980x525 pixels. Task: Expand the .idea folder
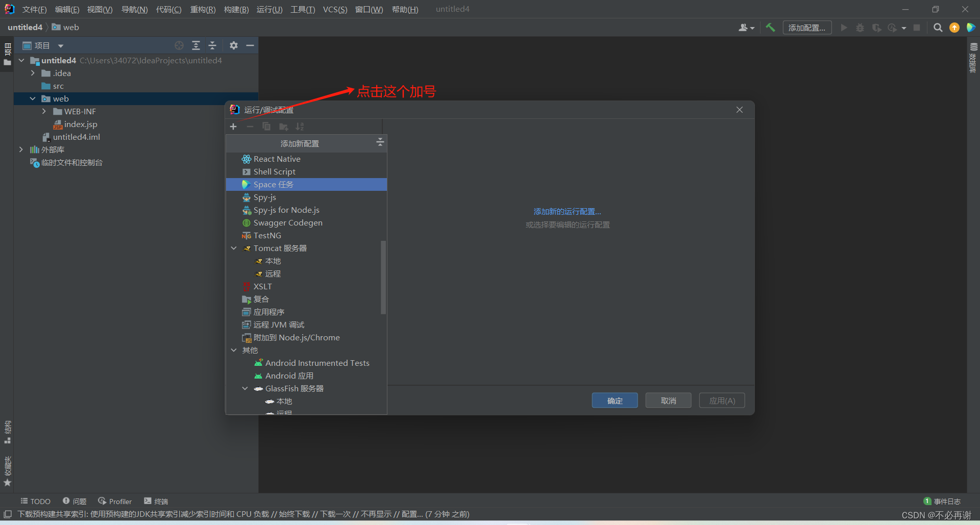coord(33,73)
